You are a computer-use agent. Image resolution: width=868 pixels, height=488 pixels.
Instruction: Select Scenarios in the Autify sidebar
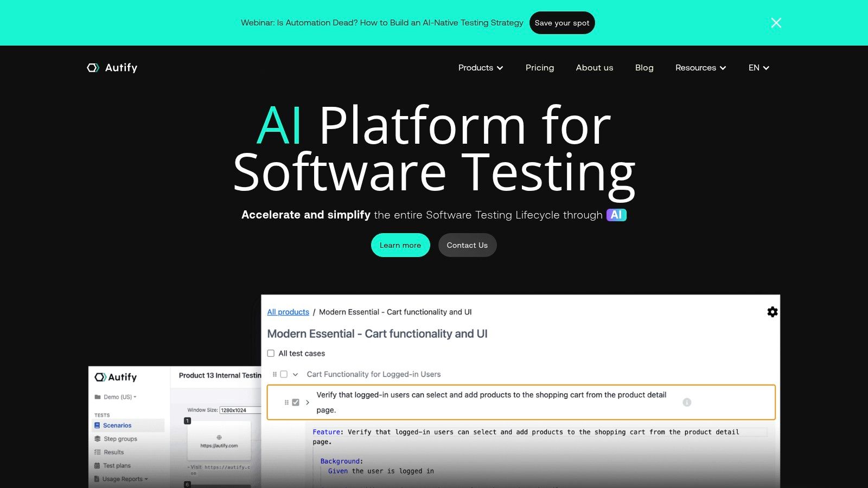129,426
